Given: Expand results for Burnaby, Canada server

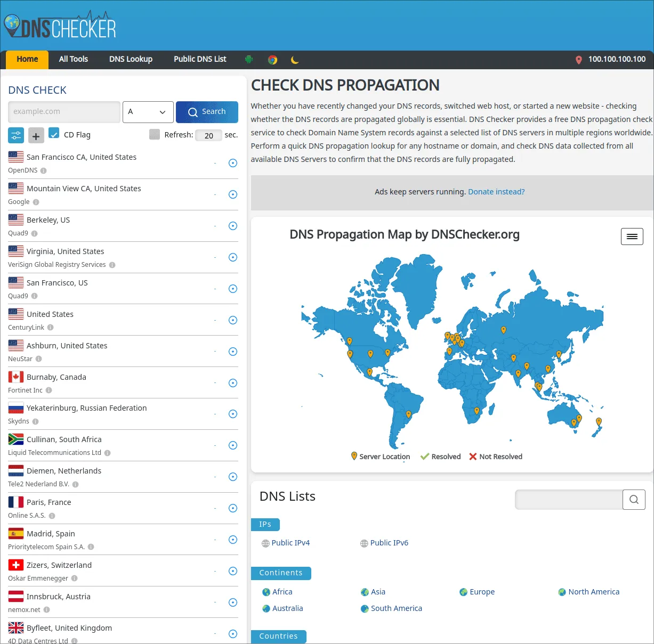Looking at the screenshot, I should pos(232,382).
